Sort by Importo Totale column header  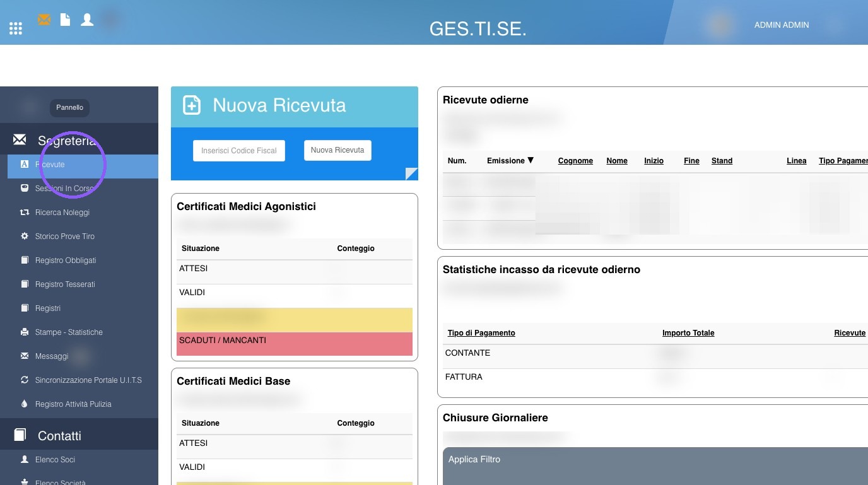click(688, 333)
